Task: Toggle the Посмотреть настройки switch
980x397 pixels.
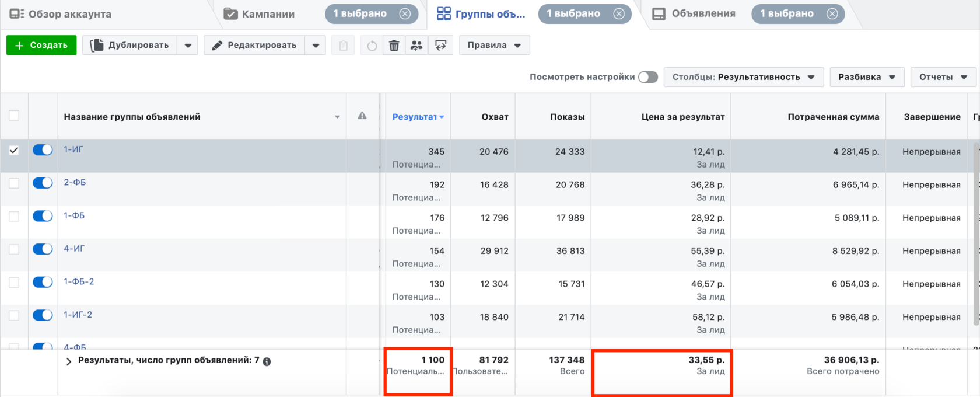Action: (648, 77)
